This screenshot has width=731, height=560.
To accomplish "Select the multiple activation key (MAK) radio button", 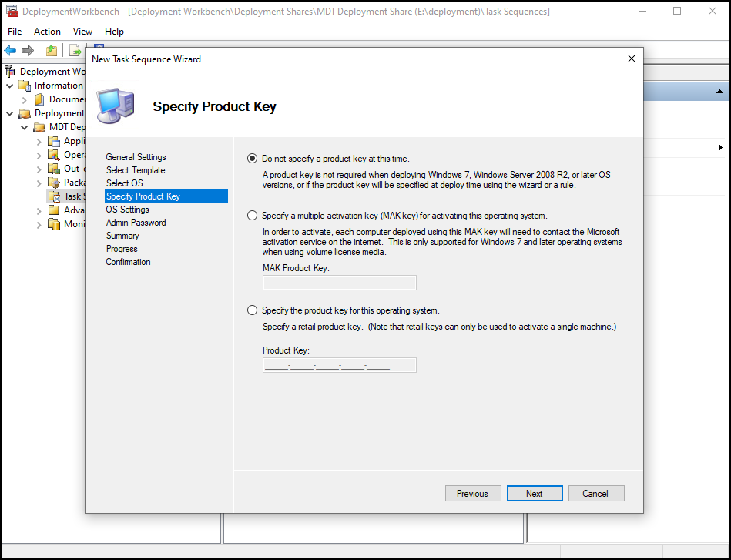I will click(x=252, y=216).
